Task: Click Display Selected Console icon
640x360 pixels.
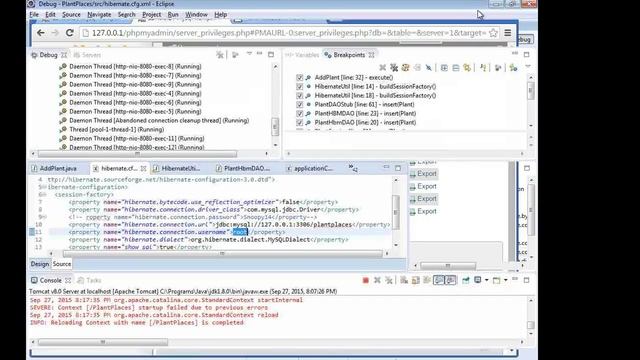Action: [x=478, y=280]
